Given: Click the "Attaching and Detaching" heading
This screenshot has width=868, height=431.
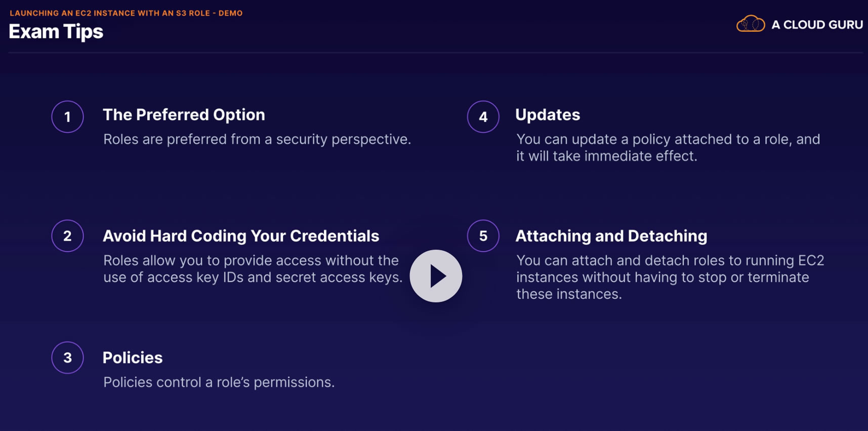Looking at the screenshot, I should (611, 236).
